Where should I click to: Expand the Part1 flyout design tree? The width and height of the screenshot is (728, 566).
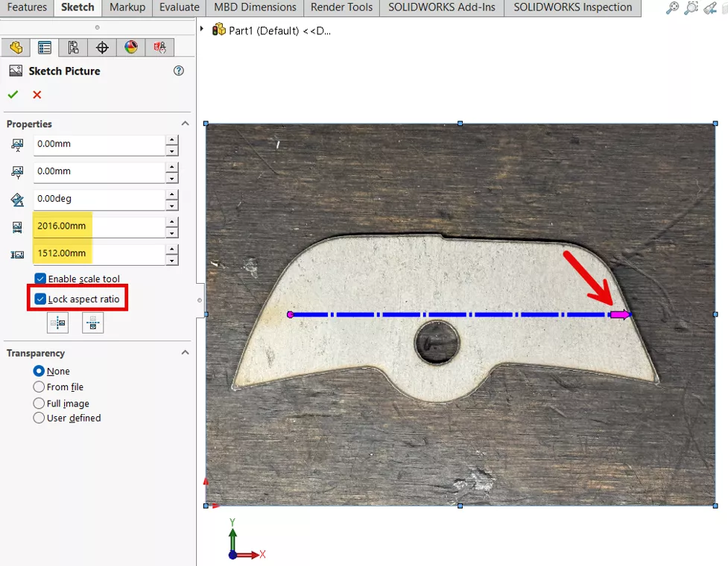(x=201, y=29)
